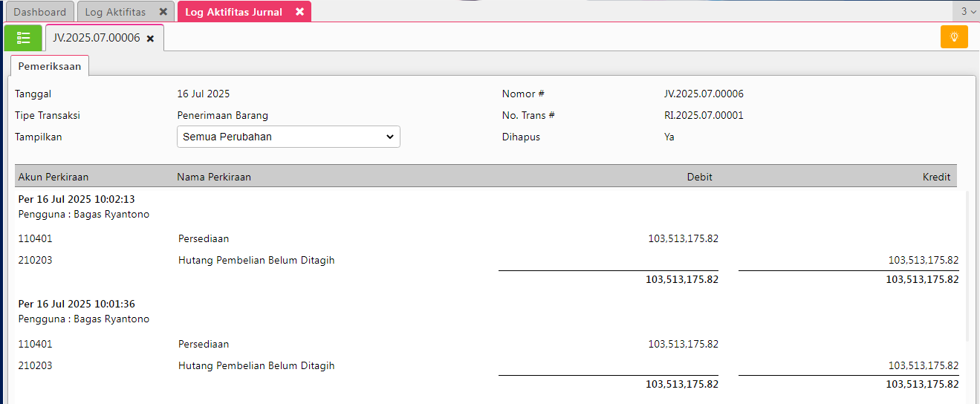The image size is (980, 404).
Task: Switch to the Dashboard tab
Action: pyautogui.click(x=39, y=12)
